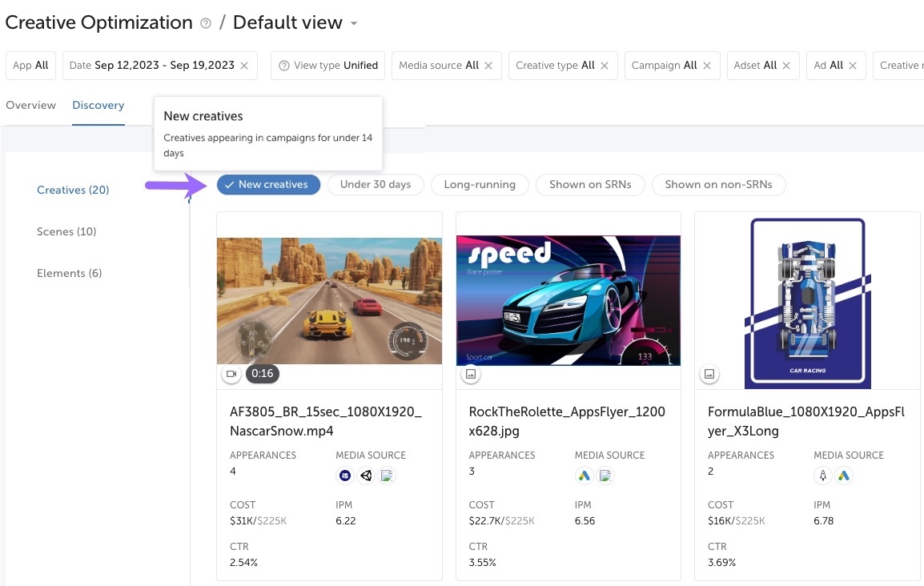Click the image type icon on FormulaBlue card
924x586 pixels.
[x=709, y=374]
